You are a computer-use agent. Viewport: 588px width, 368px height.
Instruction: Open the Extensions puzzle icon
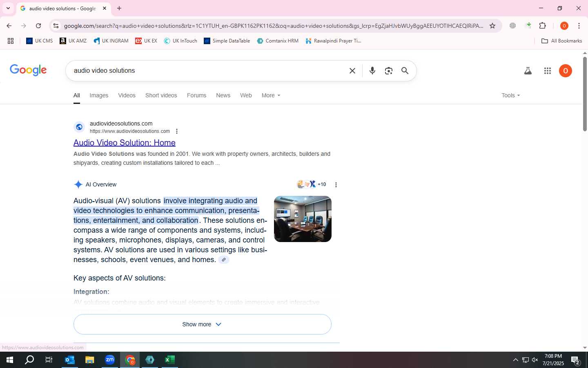pyautogui.click(x=542, y=25)
